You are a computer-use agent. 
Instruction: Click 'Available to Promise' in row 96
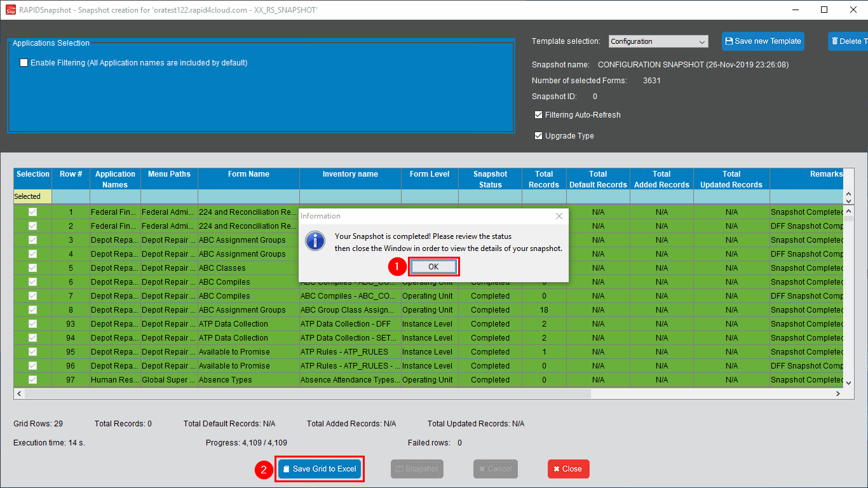coord(249,366)
